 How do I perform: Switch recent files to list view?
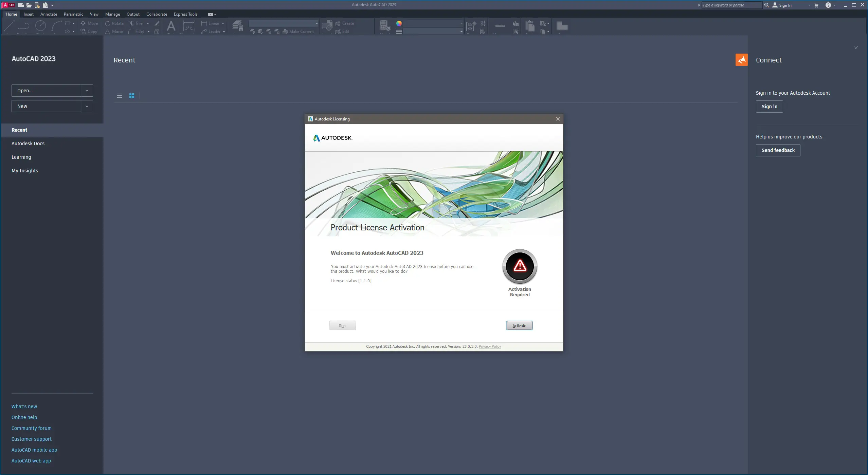pos(120,96)
